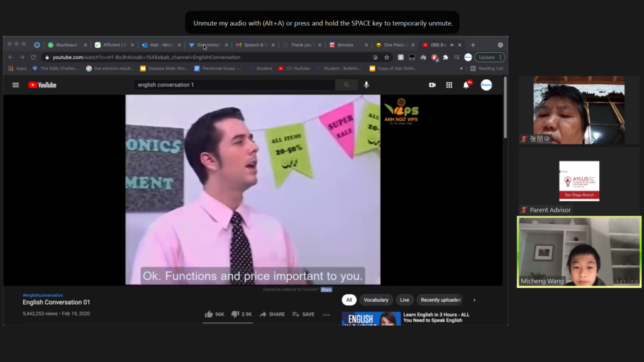
Task: Open the YouTube notifications bell
Action: tap(467, 85)
